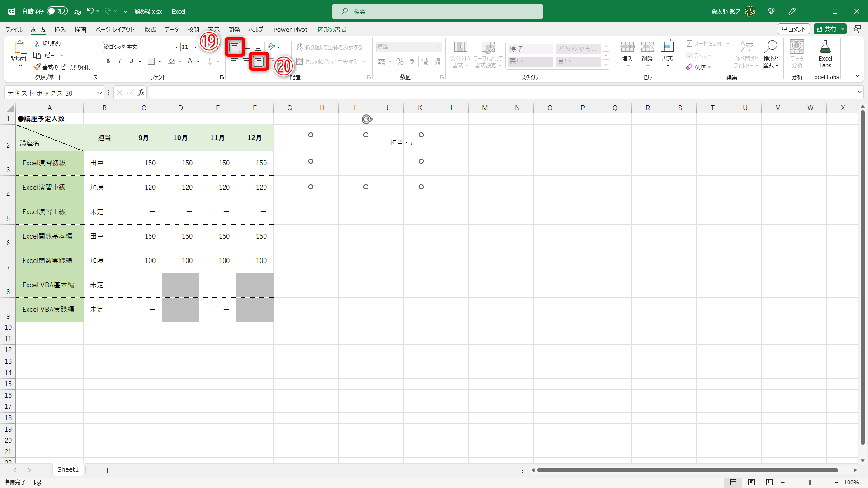Image resolution: width=868 pixels, height=488 pixels.
Task: Click the zoom slider in status bar
Action: click(x=809, y=483)
